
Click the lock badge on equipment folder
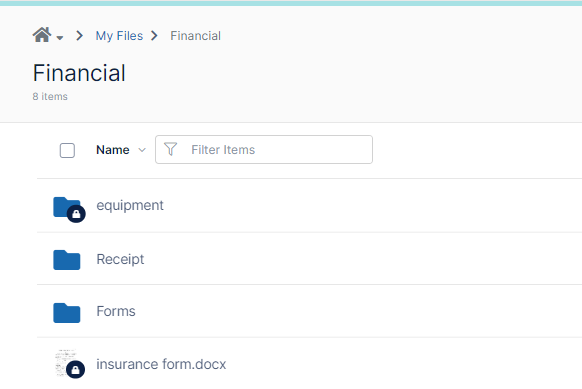(76, 214)
